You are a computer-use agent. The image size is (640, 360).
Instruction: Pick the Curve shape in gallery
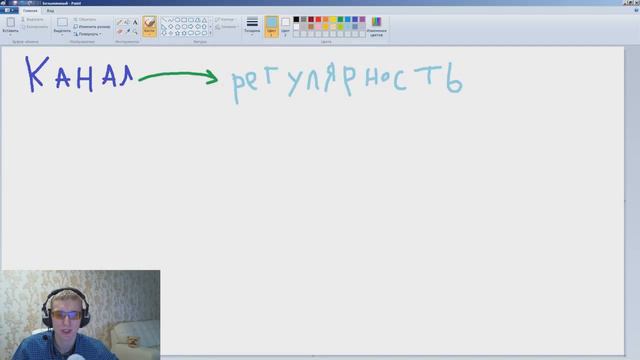pos(171,20)
